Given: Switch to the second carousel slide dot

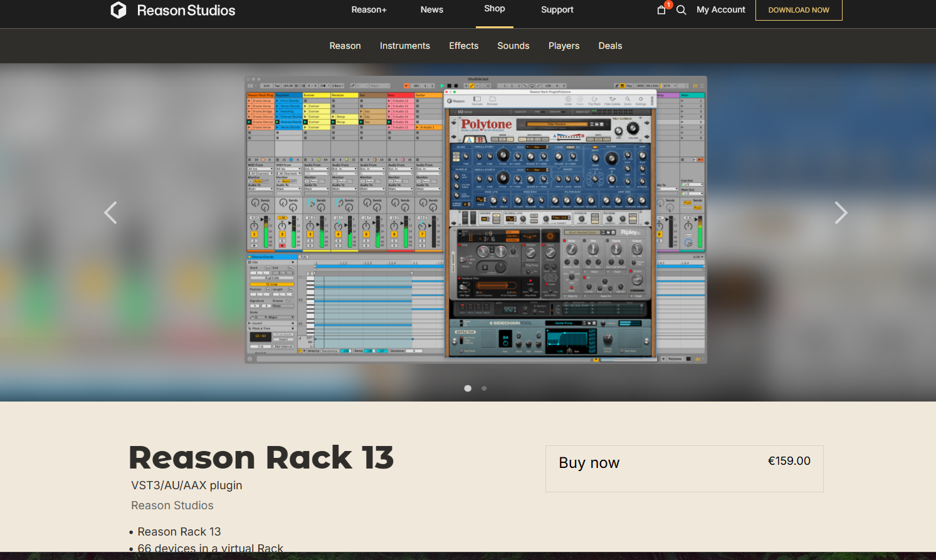Looking at the screenshot, I should coord(484,388).
